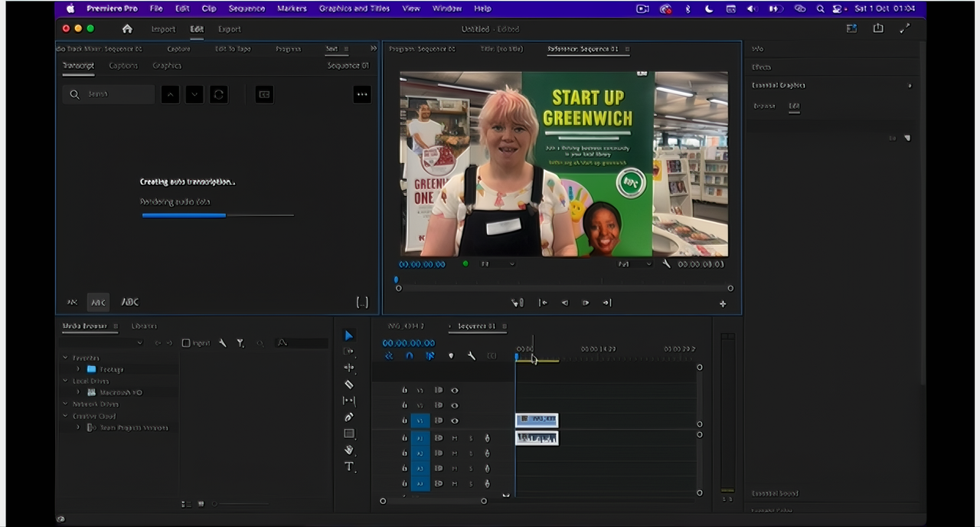This screenshot has height=527, width=980.
Task: Switch Media Browser to icon view
Action: tap(201, 504)
